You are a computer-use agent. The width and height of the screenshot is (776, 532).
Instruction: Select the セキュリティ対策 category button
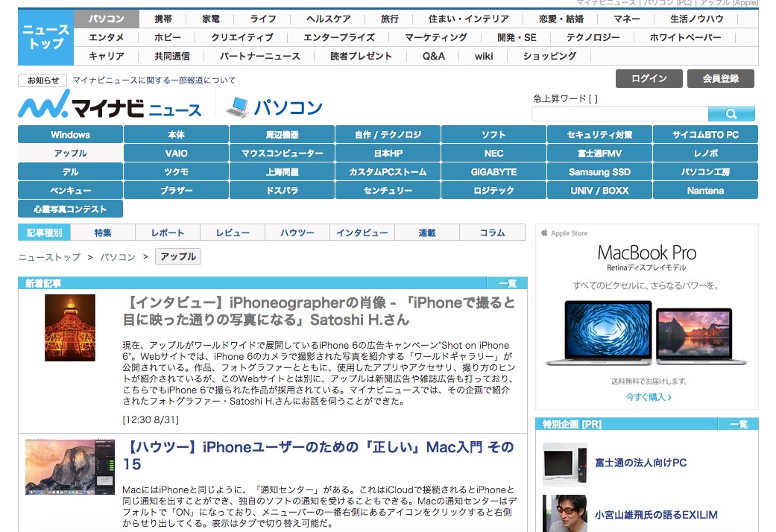pos(599,135)
